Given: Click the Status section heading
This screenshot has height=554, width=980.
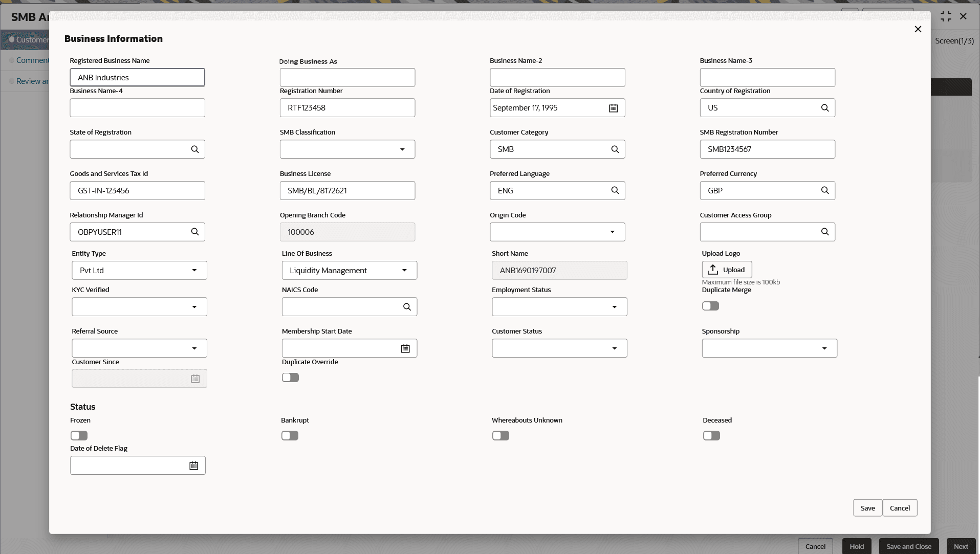Looking at the screenshot, I should pos(82,407).
